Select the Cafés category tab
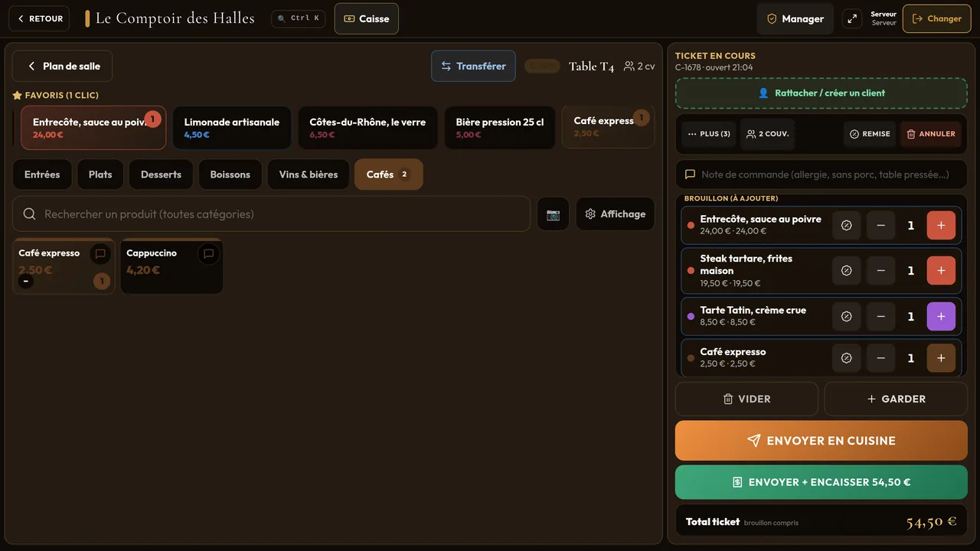The image size is (980, 551). (388, 174)
